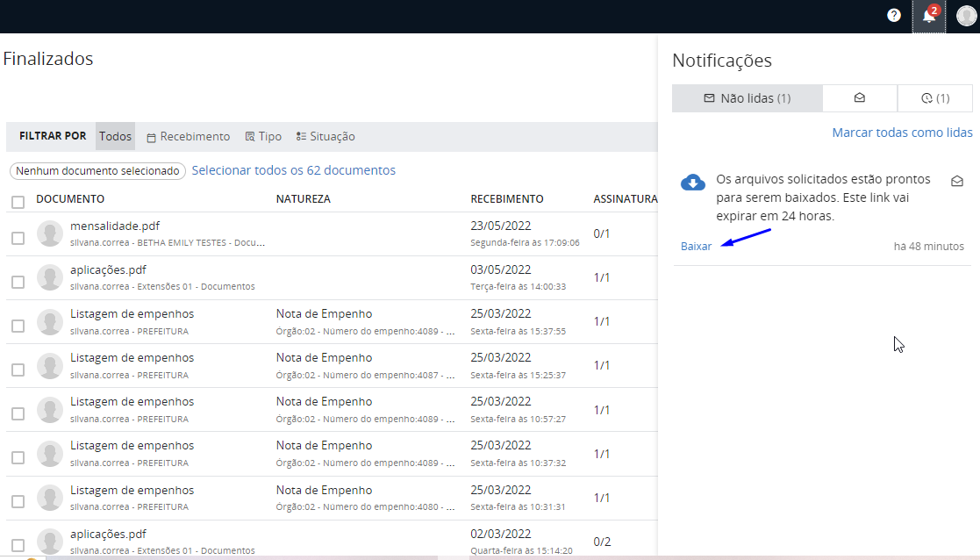Open the mensalidade.pdf document
980x560 pixels.
(115, 226)
